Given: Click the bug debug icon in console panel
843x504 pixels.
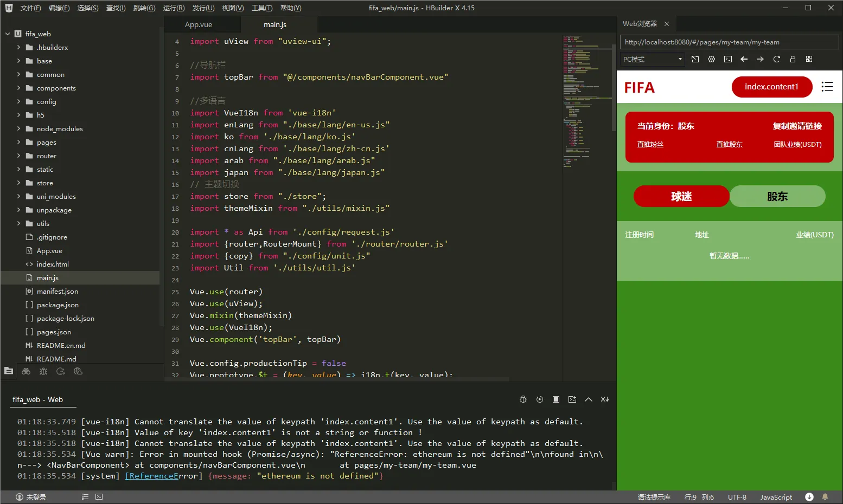Looking at the screenshot, I should click(x=523, y=399).
